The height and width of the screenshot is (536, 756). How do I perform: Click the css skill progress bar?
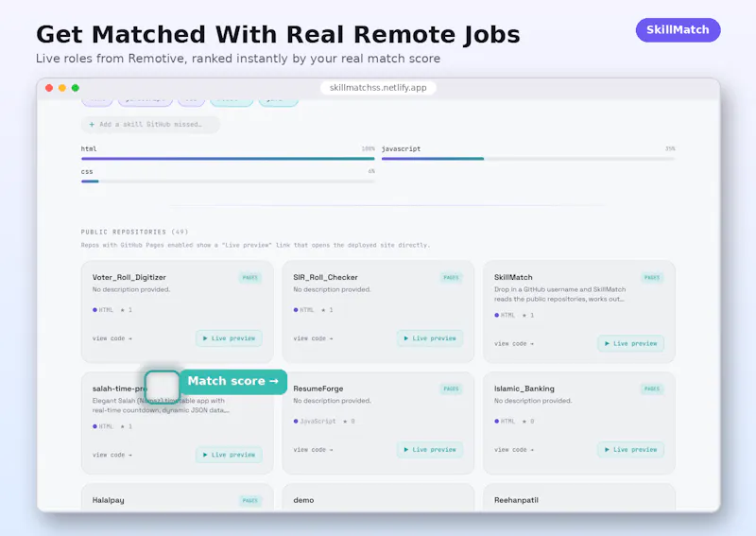pos(228,182)
